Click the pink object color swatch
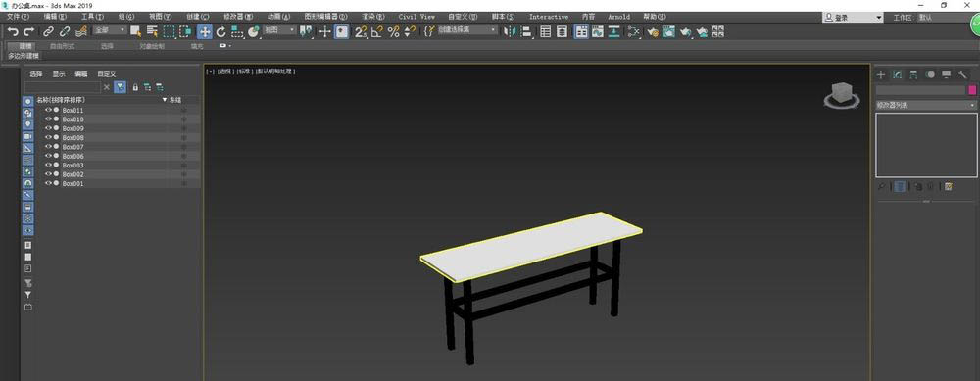The width and height of the screenshot is (980, 381). [x=972, y=90]
